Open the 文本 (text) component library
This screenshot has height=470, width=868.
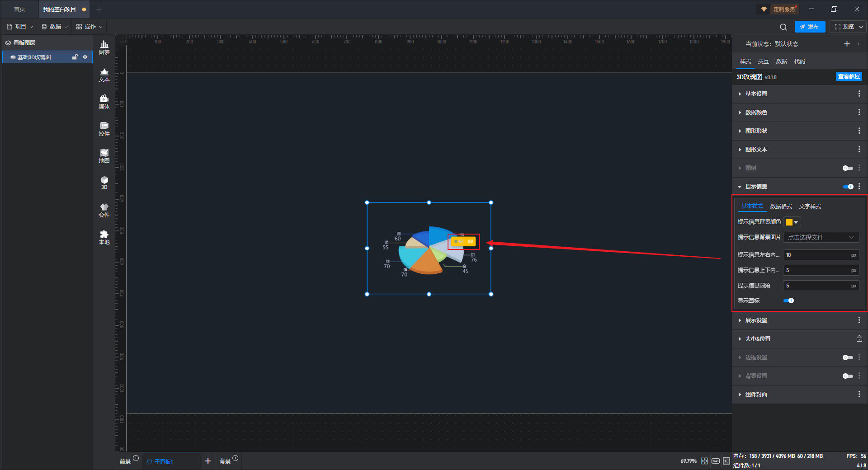click(104, 75)
